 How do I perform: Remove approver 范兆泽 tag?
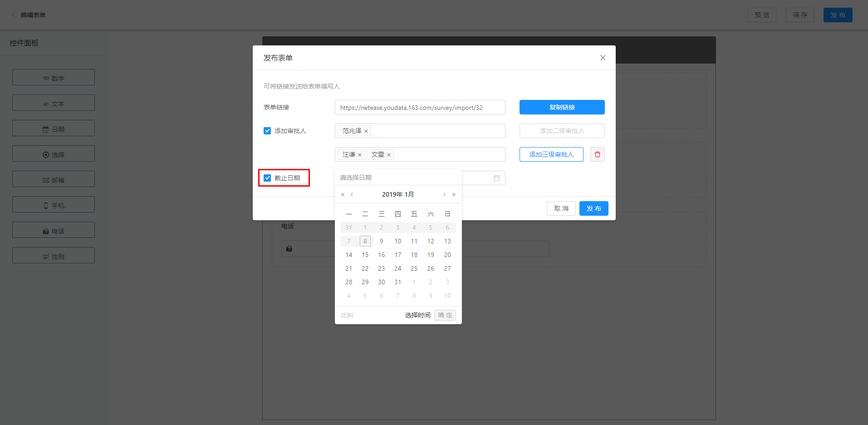click(366, 131)
